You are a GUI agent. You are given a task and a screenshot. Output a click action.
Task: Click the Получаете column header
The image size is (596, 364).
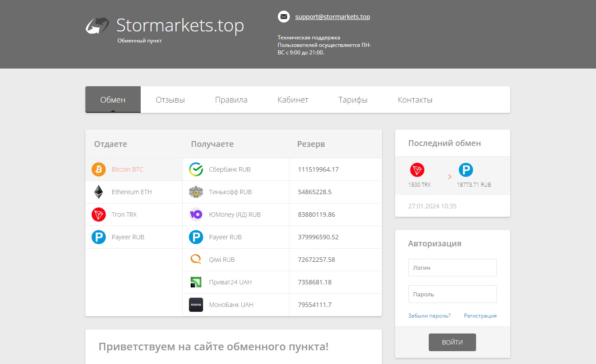(212, 144)
